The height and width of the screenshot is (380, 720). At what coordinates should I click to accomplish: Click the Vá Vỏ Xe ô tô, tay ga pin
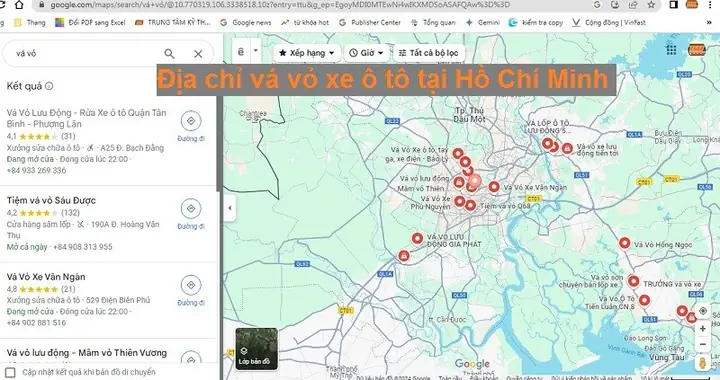[x=458, y=154]
